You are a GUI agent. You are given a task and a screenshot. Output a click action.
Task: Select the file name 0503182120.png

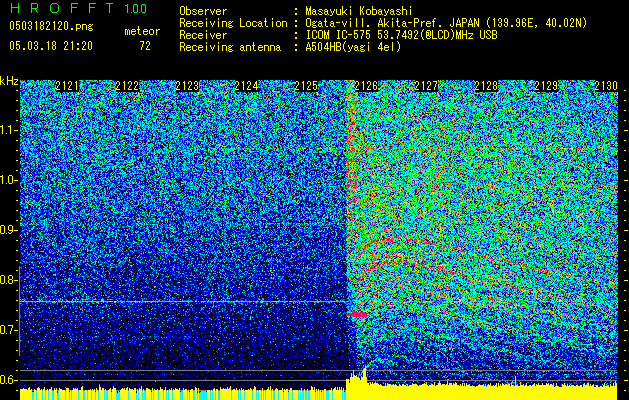coord(51,26)
